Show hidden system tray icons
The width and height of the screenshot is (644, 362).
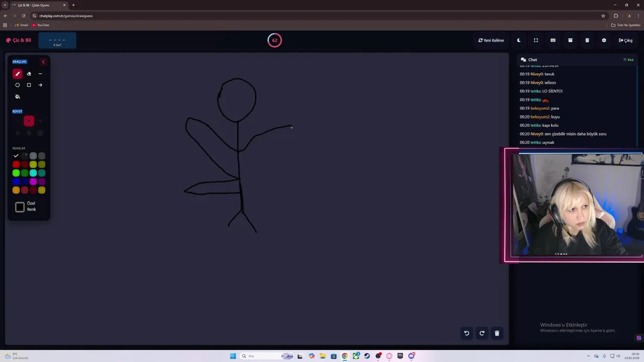click(589, 356)
